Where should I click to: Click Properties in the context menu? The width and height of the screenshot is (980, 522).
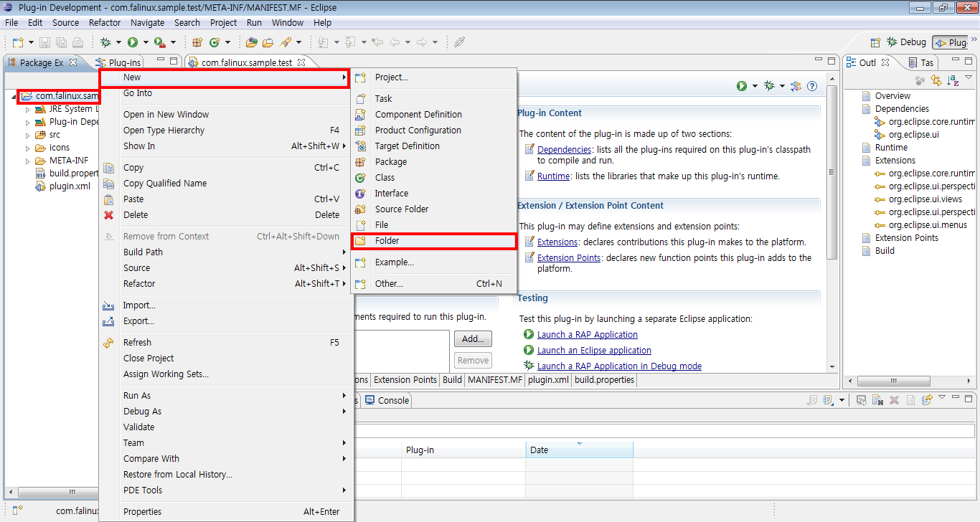(226, 512)
